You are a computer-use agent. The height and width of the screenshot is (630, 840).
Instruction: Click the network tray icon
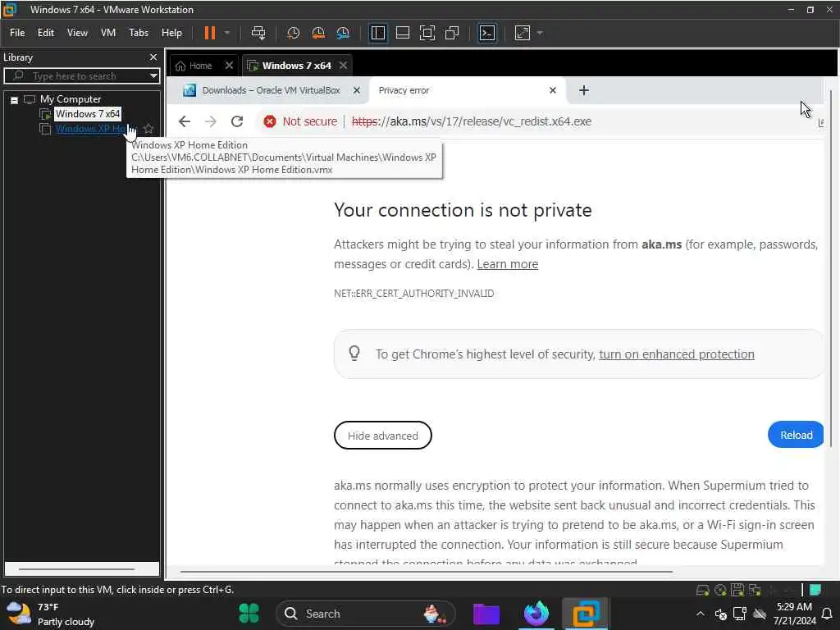[x=740, y=614]
